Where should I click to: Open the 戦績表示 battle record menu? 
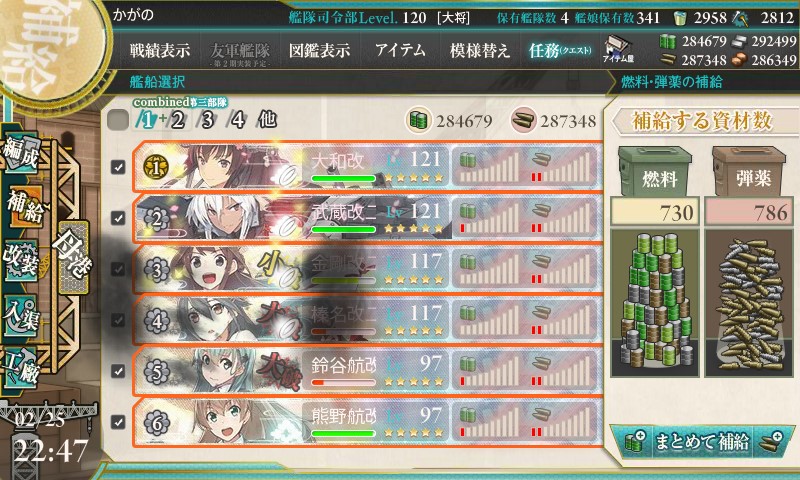pyautogui.click(x=159, y=50)
